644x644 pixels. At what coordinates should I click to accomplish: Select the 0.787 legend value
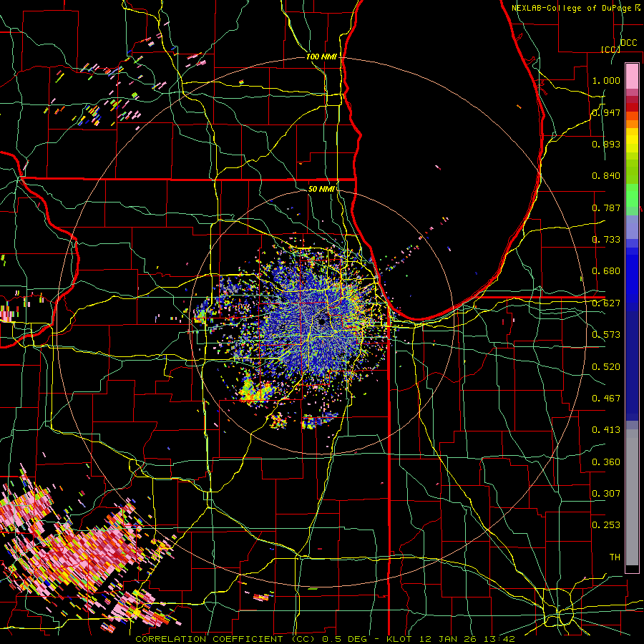point(606,208)
